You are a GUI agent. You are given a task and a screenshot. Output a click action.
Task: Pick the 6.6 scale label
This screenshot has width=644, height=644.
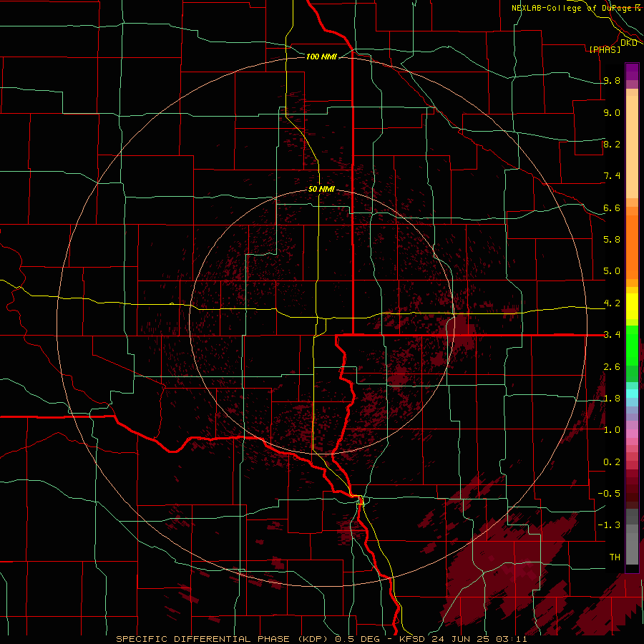click(x=612, y=208)
